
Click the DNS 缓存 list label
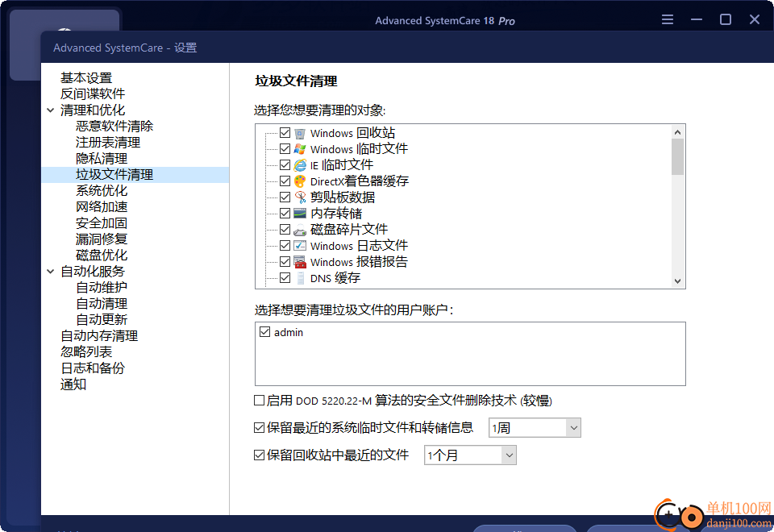coord(335,278)
